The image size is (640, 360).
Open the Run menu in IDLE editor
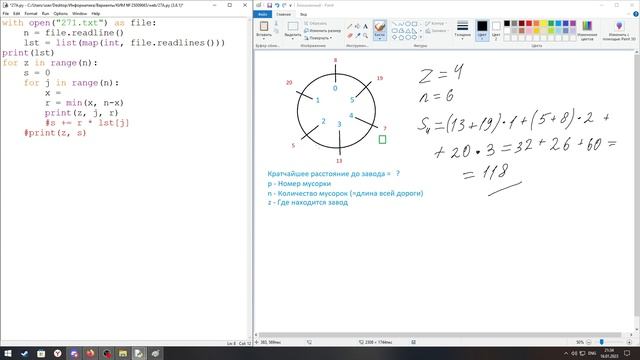coord(45,14)
